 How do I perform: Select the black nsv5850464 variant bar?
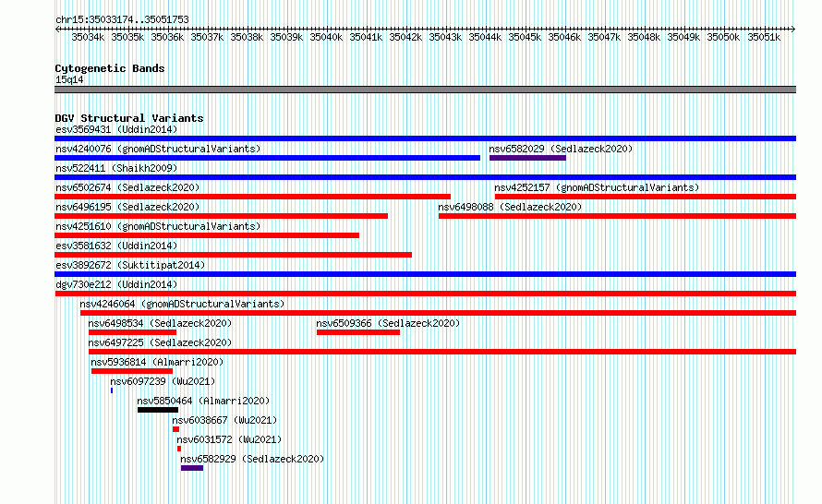pyautogui.click(x=158, y=410)
